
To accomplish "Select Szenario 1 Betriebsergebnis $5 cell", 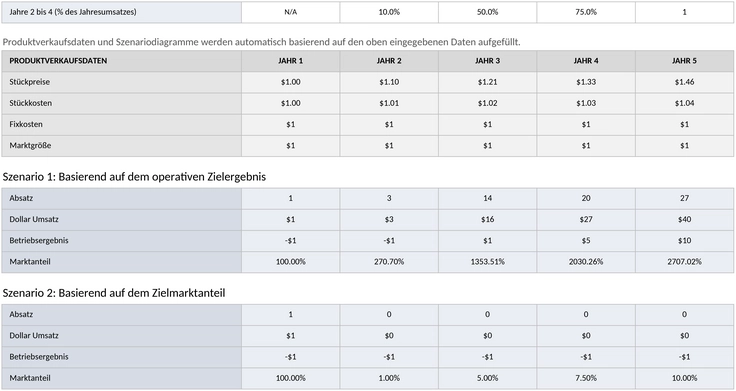I will [x=586, y=241].
